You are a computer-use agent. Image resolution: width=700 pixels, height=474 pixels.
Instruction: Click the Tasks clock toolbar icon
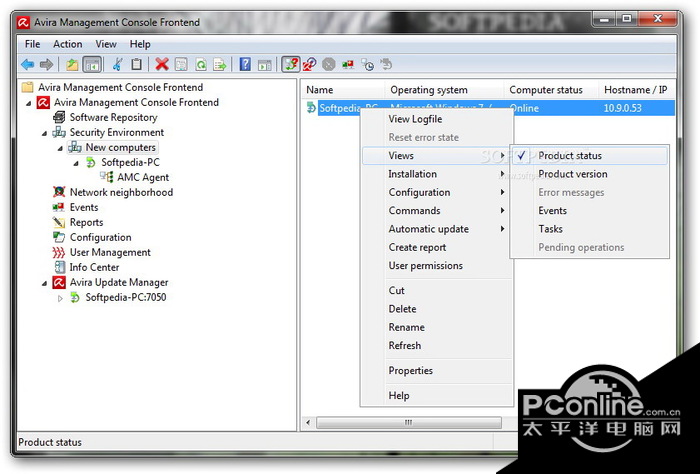[x=367, y=64]
